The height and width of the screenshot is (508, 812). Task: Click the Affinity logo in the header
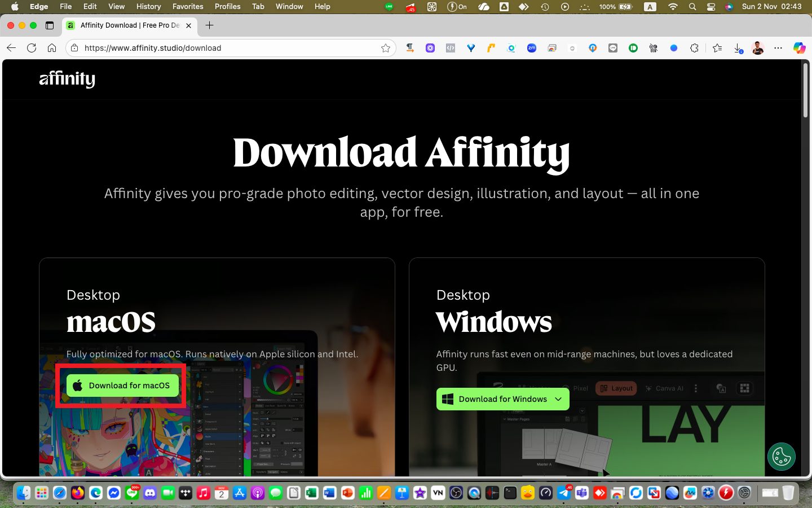[67, 79]
